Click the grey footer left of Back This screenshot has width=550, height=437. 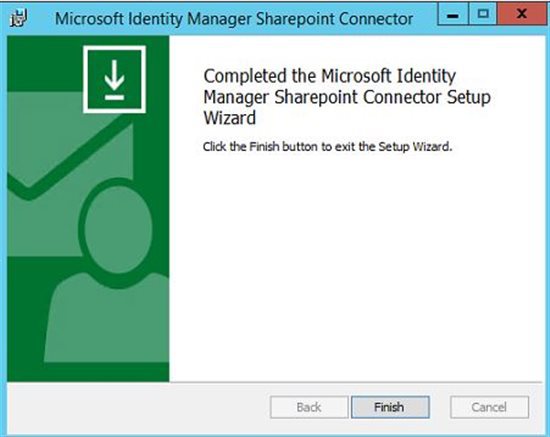click(x=139, y=407)
